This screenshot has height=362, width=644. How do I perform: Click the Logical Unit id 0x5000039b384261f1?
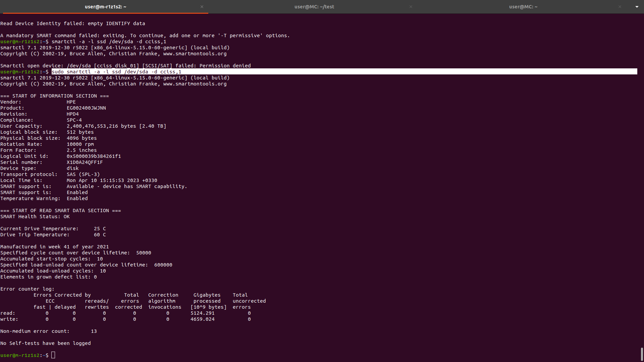(x=94, y=156)
